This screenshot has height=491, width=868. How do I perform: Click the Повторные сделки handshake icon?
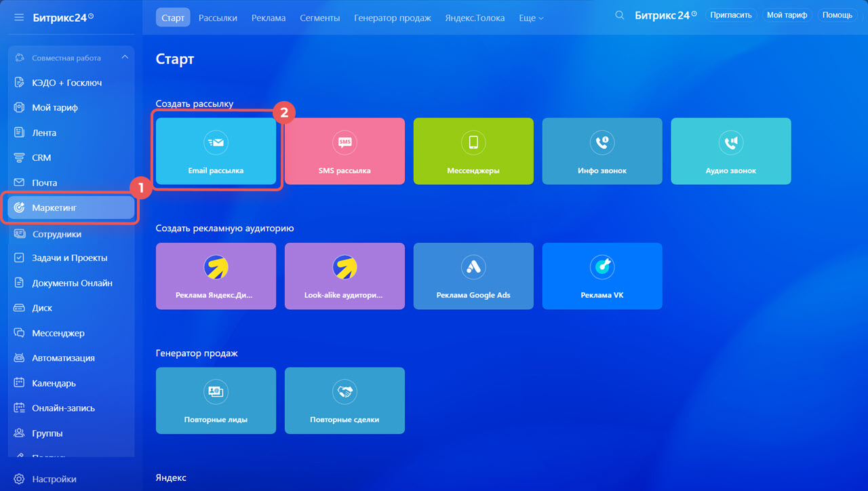click(x=344, y=392)
